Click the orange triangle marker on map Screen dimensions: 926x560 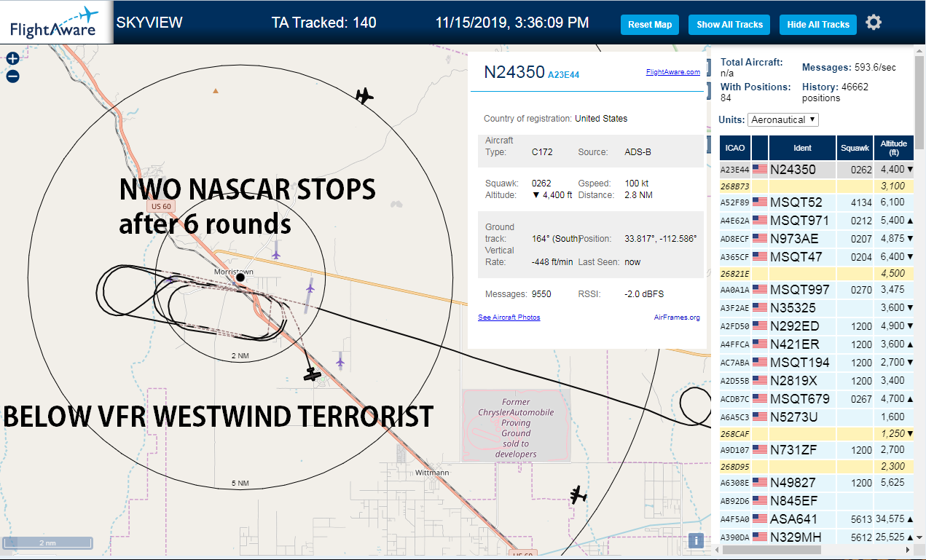(x=215, y=91)
